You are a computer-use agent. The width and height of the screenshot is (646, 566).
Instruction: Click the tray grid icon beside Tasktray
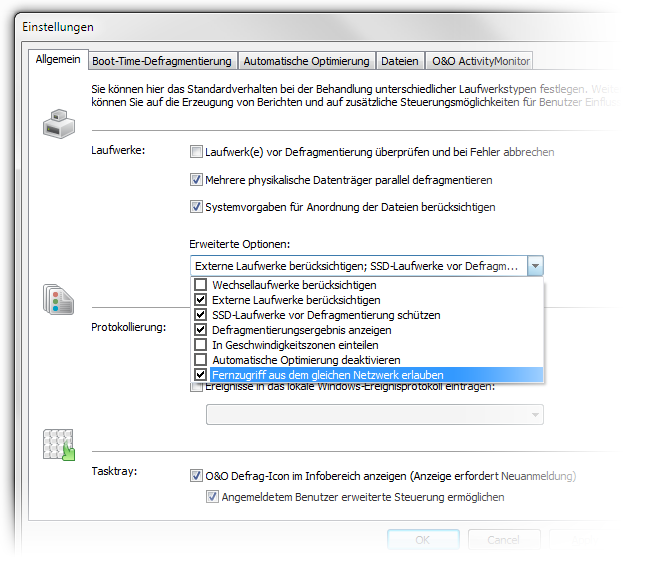tap(59, 445)
